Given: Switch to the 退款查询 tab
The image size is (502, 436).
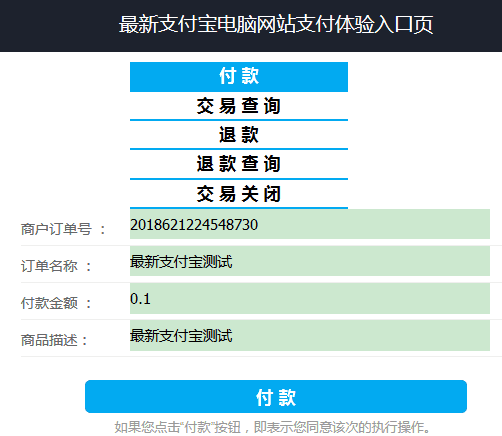Looking at the screenshot, I should (239, 164).
